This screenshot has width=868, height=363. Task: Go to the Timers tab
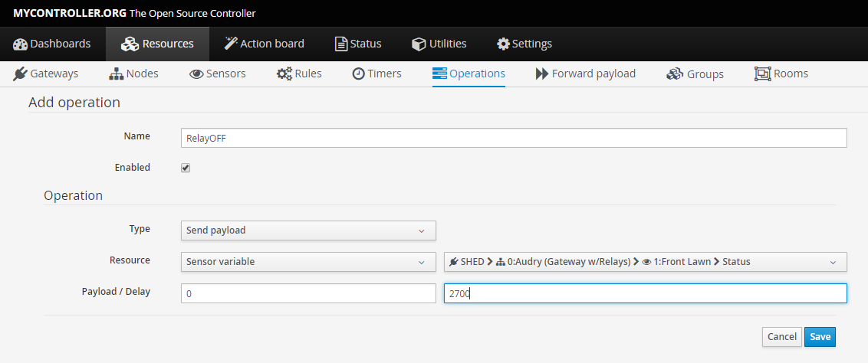pyautogui.click(x=376, y=74)
